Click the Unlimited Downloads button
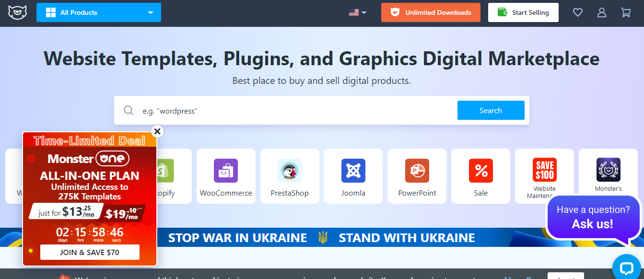This screenshot has height=279, width=644. 431,12
